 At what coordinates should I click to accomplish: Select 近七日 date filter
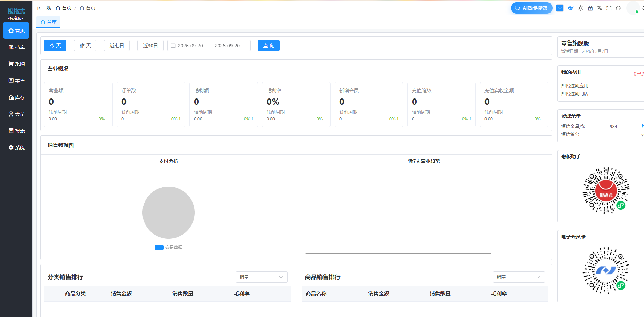[x=117, y=46]
